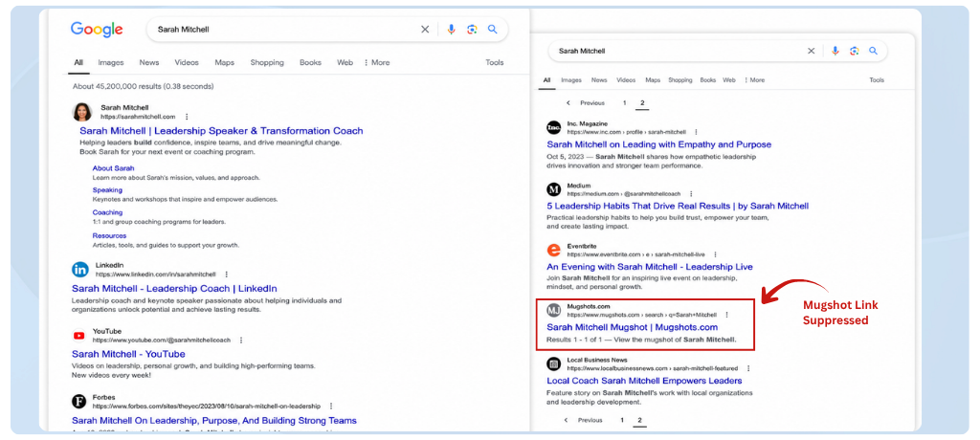The image size is (980, 440).
Task: Click the YouTube result favicon
Action: 79,336
